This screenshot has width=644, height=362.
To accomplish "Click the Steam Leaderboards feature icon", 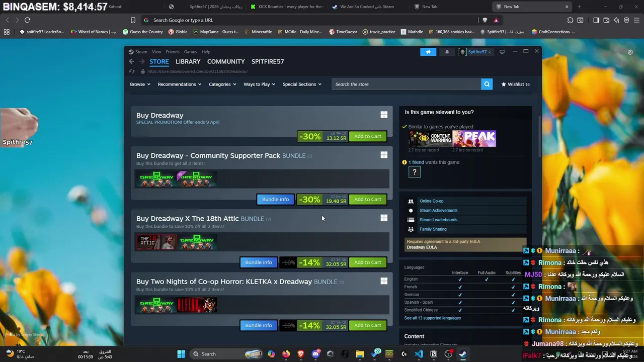I will click(411, 220).
